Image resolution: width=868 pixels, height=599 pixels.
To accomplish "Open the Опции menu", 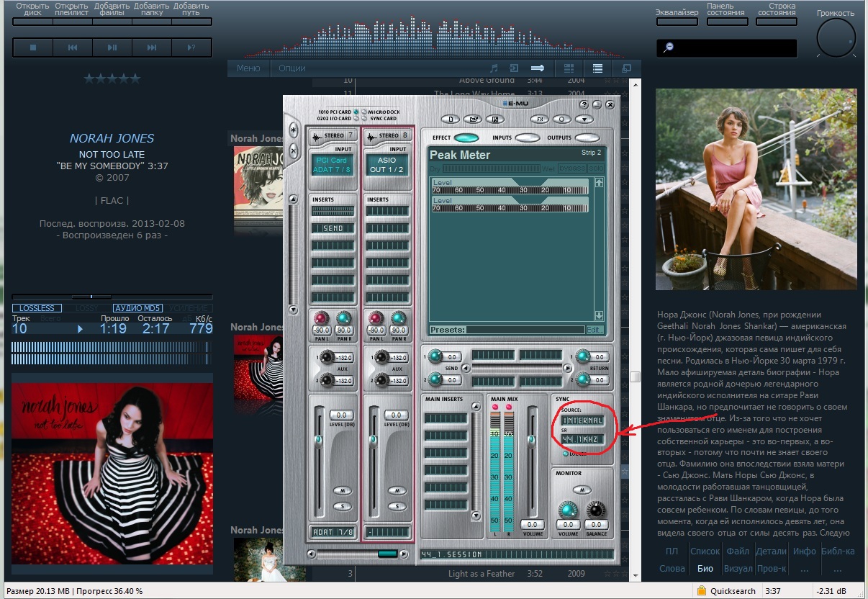I will pyautogui.click(x=292, y=68).
